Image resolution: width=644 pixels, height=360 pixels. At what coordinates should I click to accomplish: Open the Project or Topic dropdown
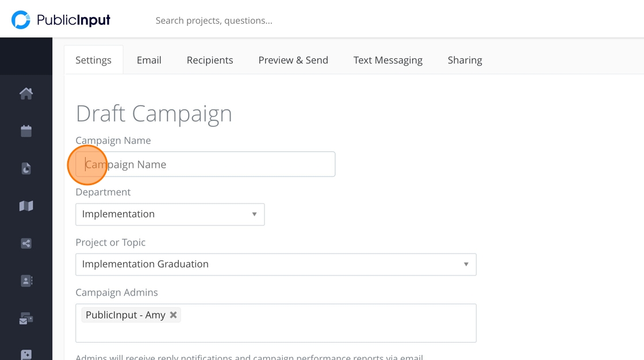275,265
